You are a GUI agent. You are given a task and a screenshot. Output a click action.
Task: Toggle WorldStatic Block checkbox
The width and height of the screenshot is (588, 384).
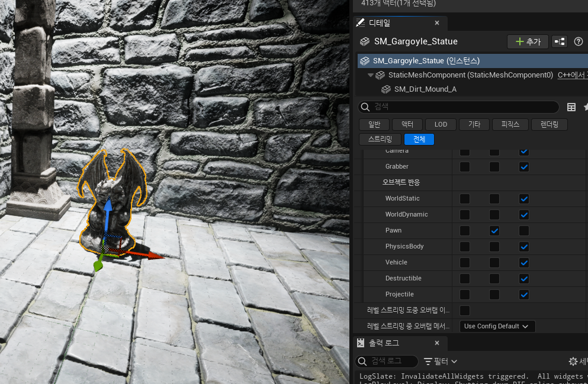click(x=524, y=199)
